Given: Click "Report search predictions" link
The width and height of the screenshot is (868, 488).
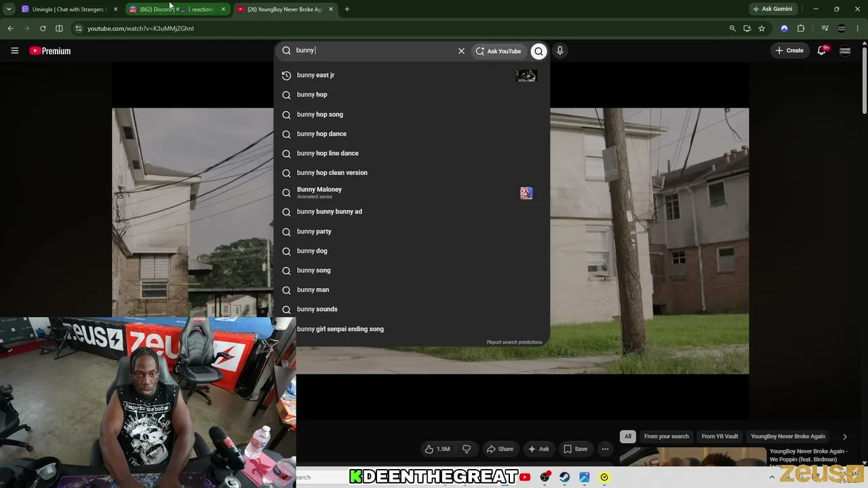Looking at the screenshot, I should pos(514,342).
